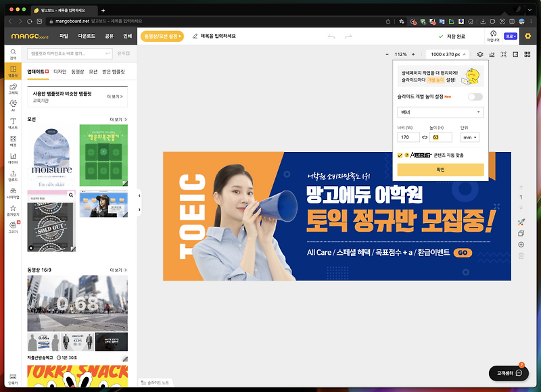The image size is (541, 392).
Task: Open the 인쇄 print menu
Action: (x=128, y=36)
